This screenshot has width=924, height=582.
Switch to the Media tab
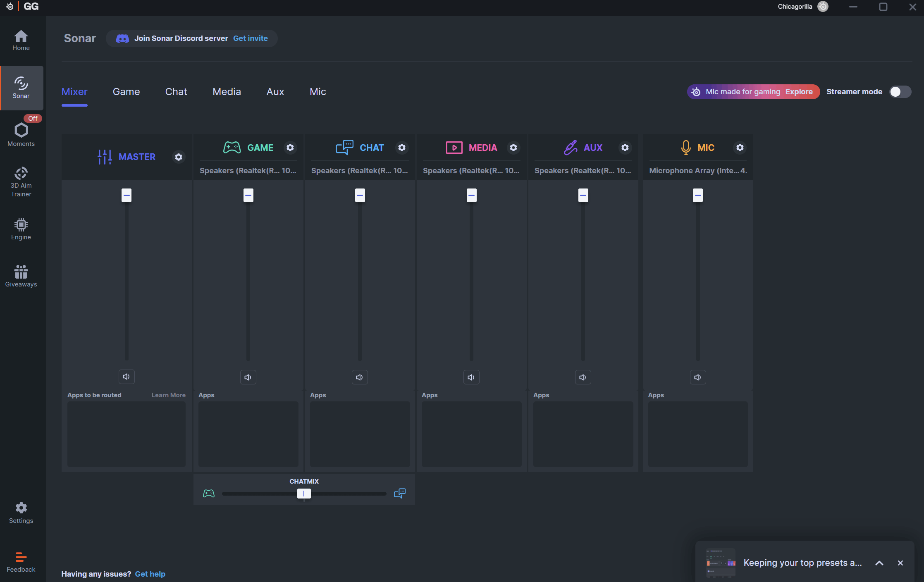coord(227,92)
